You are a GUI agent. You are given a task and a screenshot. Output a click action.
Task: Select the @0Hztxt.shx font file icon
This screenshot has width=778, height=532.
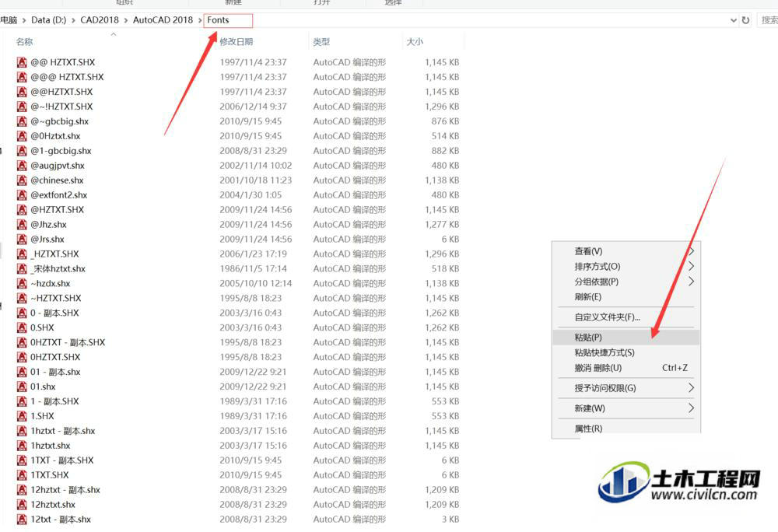point(22,136)
